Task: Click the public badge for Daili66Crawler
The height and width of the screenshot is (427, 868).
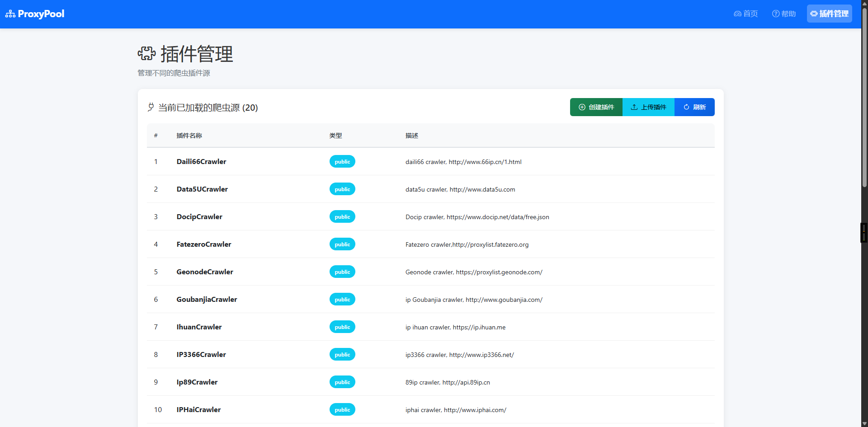Action: point(342,162)
